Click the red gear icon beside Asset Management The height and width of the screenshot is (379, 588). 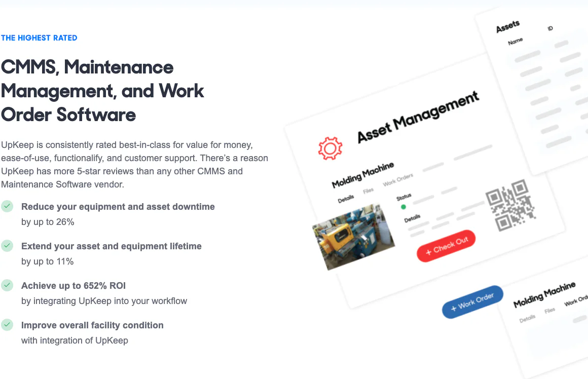point(330,148)
